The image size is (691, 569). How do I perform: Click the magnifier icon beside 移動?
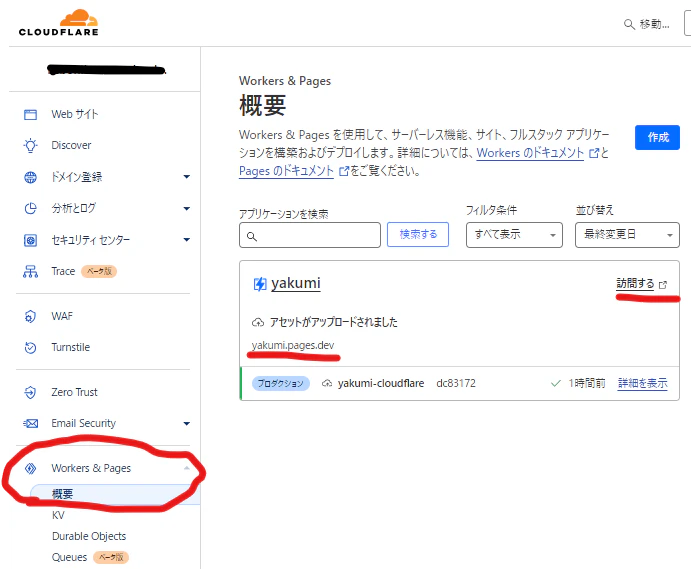629,24
